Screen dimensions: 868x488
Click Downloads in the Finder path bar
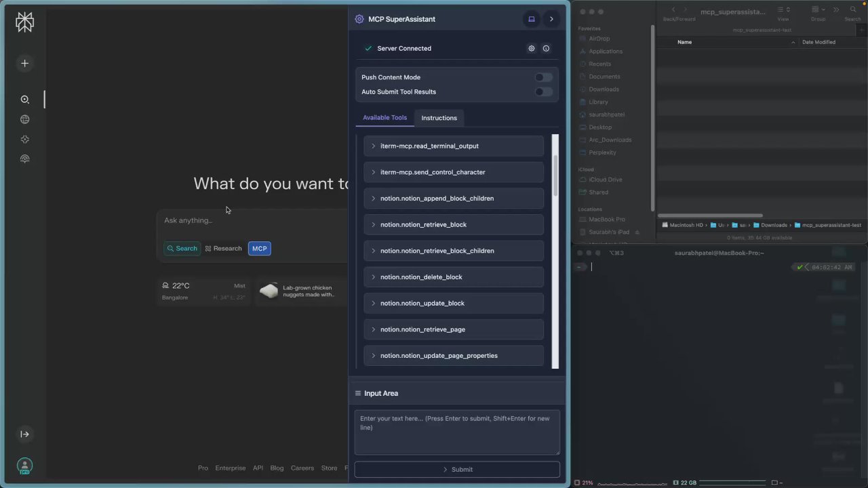[x=770, y=225]
